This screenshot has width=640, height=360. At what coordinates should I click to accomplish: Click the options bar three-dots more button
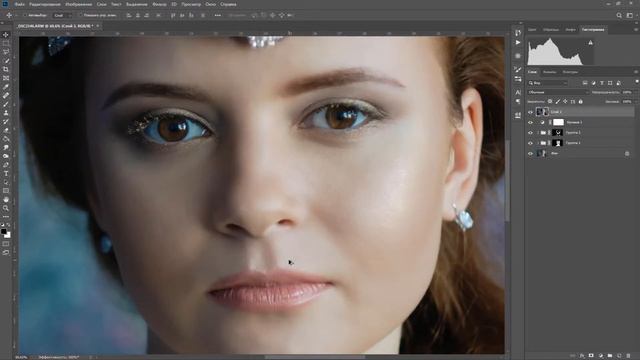pyautogui.click(x=218, y=15)
